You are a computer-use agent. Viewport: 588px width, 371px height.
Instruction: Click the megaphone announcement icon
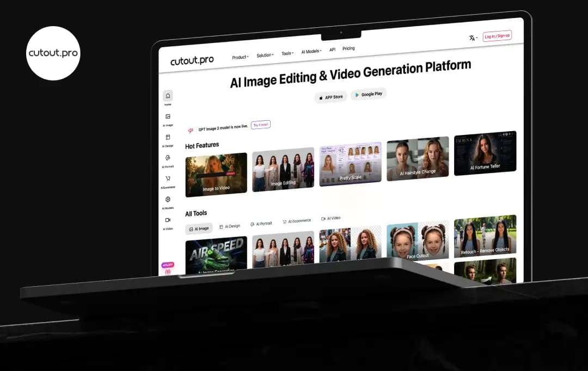click(x=191, y=131)
